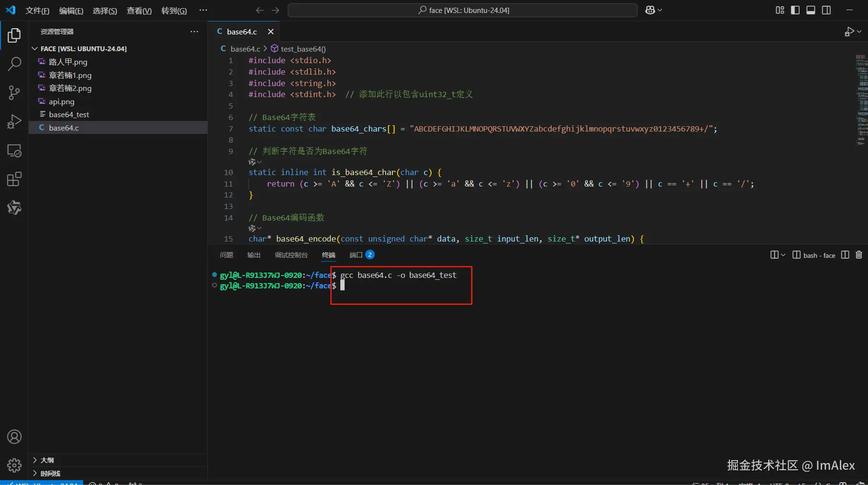Open the Run and Debug view
The width and height of the screenshot is (868, 485).
pos(14,121)
